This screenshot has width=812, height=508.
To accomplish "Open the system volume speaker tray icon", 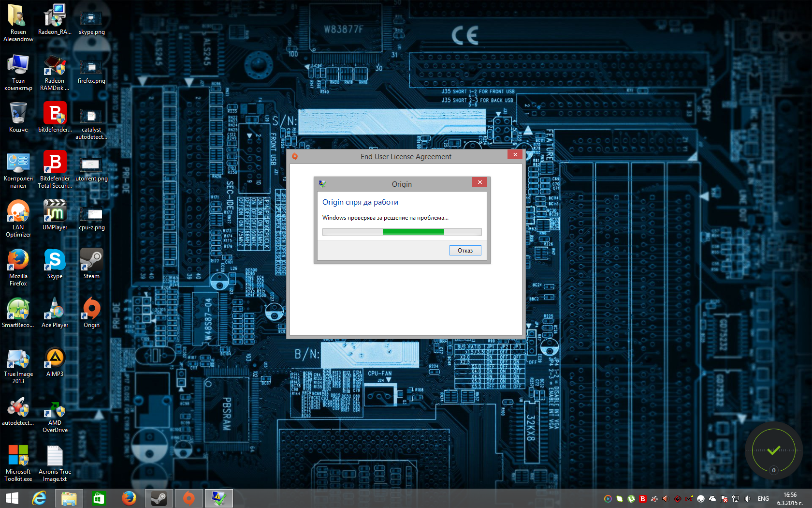I will [747, 499].
